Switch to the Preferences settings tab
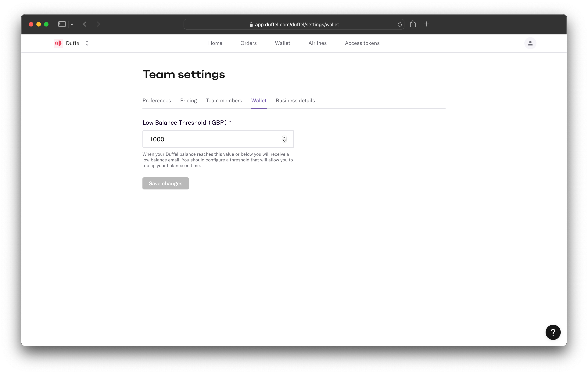588x374 pixels. [156, 100]
